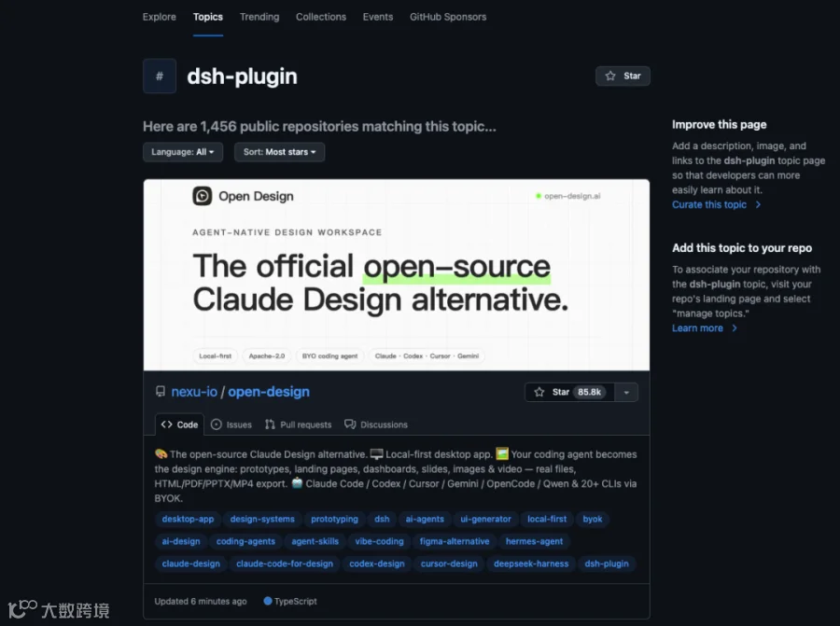Click the hash topic icon beside dsh-plugin
This screenshot has width=840, height=626.
tap(160, 77)
